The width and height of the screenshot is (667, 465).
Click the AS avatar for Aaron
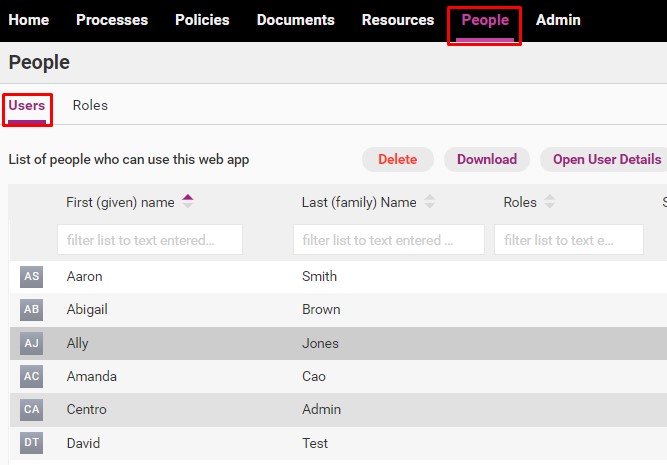tap(31, 277)
